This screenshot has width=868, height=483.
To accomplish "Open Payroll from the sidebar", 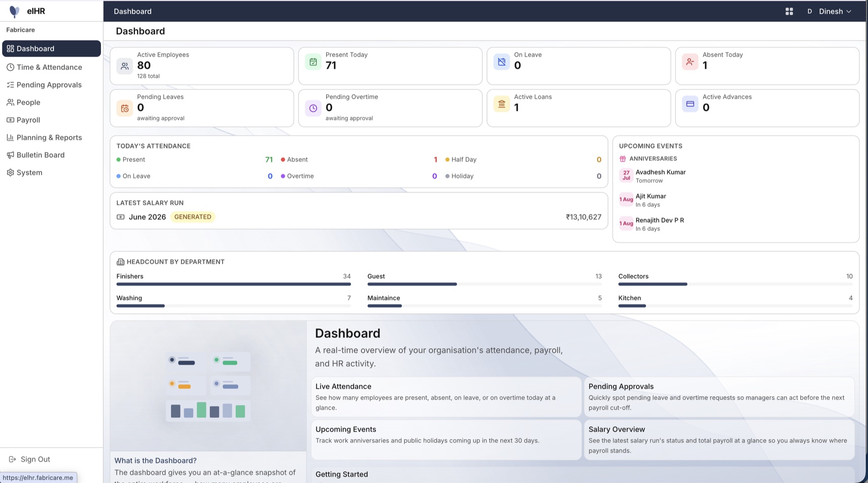I will click(x=52, y=120).
